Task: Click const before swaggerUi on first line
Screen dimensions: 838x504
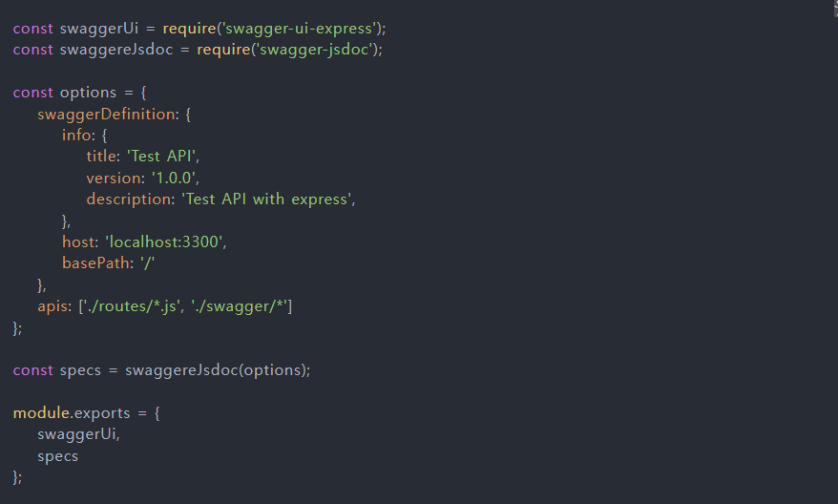Action: tap(33, 29)
